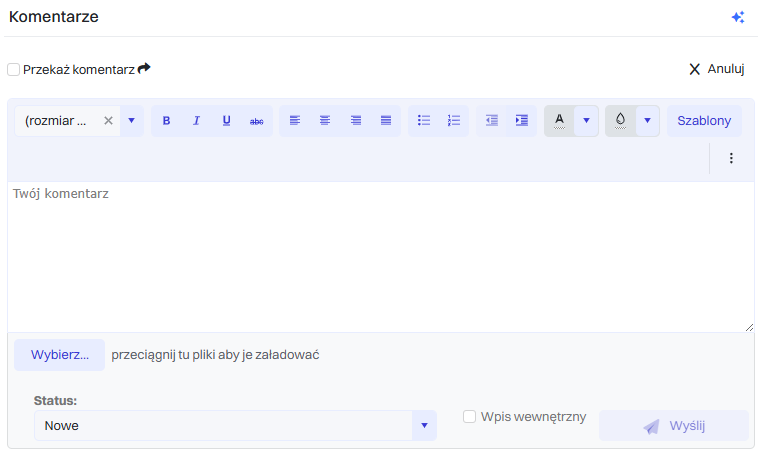Toggle underline formatting
Screen dimensions: 765x455
tap(226, 121)
